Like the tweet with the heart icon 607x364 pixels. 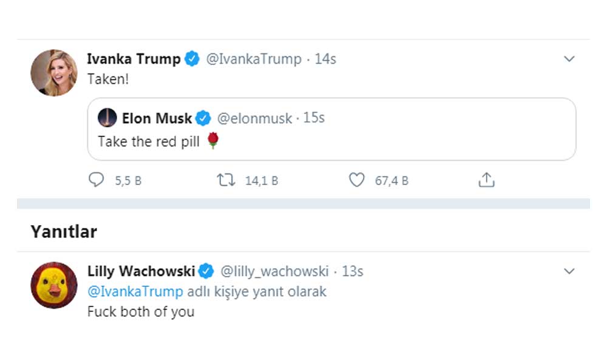357,180
